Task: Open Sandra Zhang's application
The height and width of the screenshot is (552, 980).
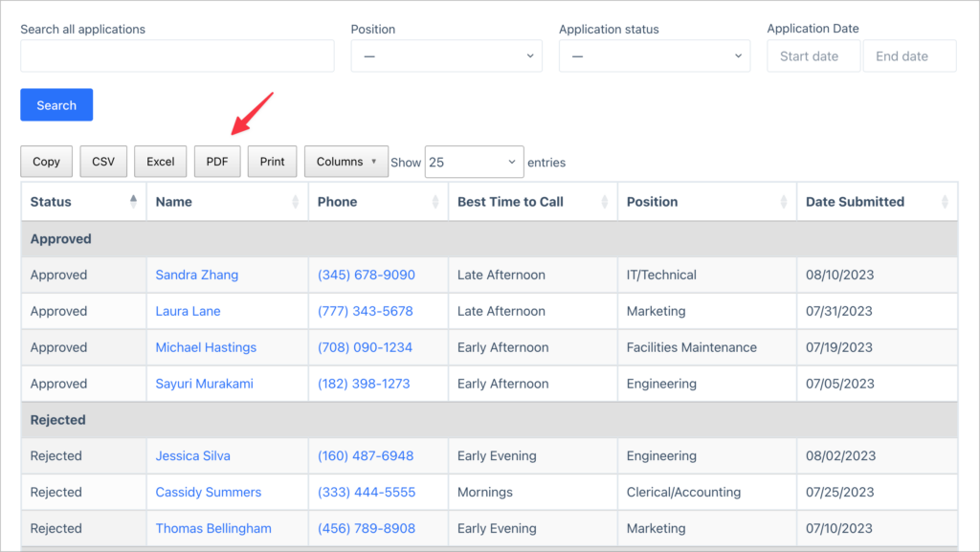Action: 197,275
